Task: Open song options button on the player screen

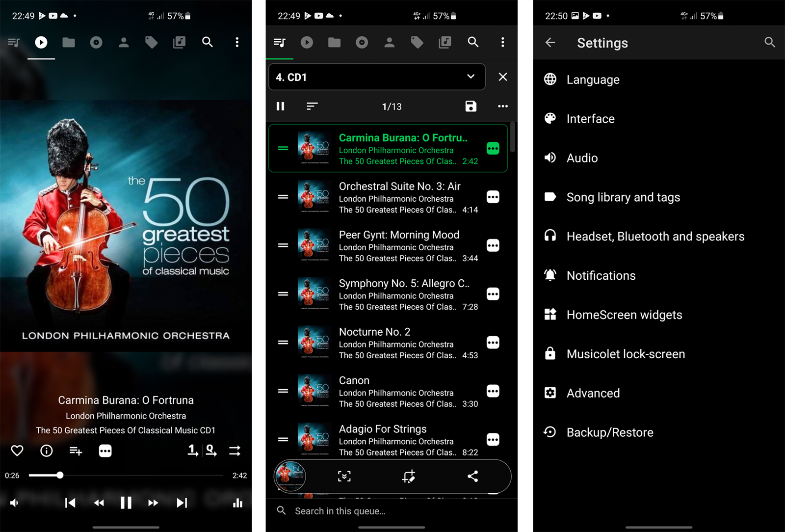Action: [x=105, y=451]
